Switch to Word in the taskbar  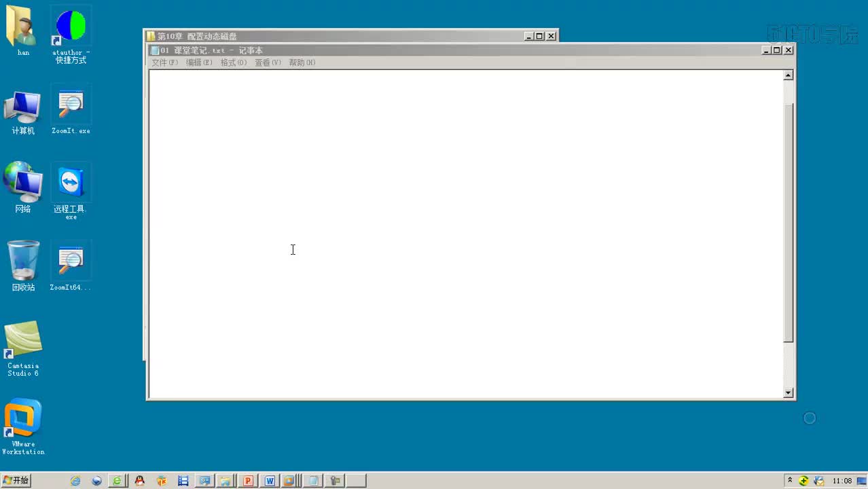point(270,481)
